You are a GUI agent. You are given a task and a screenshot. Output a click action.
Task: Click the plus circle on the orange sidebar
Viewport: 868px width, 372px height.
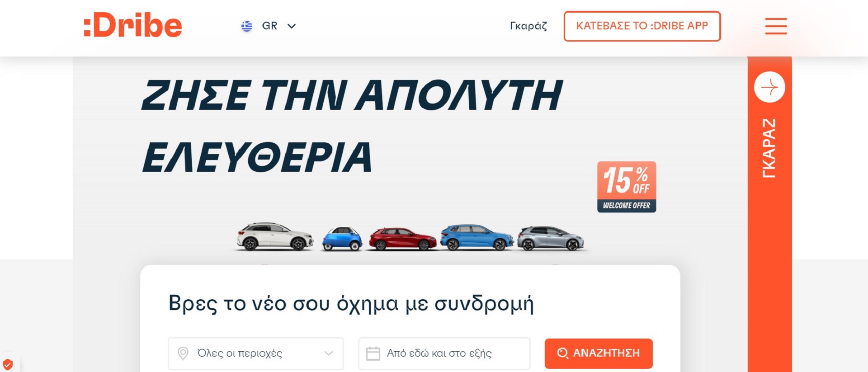tap(769, 87)
